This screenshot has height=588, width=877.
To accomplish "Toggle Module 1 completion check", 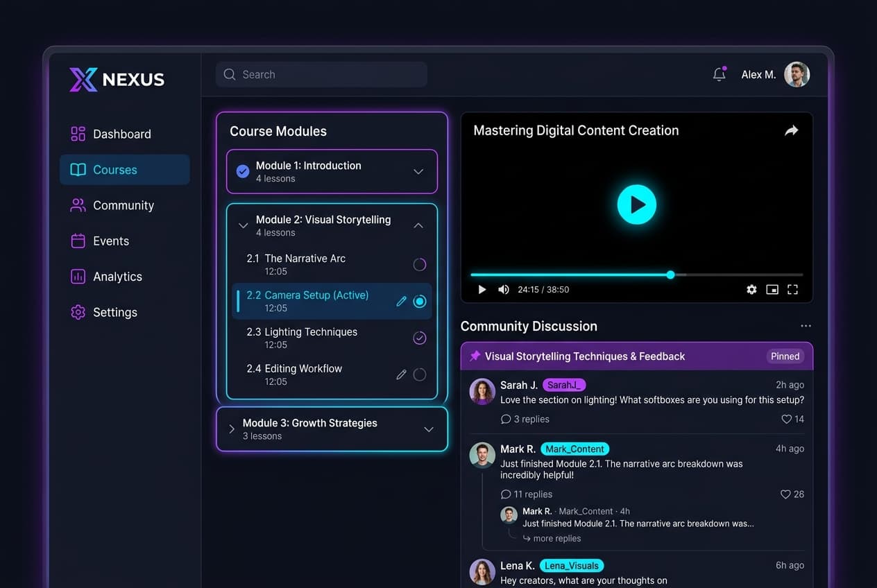I will point(243,171).
